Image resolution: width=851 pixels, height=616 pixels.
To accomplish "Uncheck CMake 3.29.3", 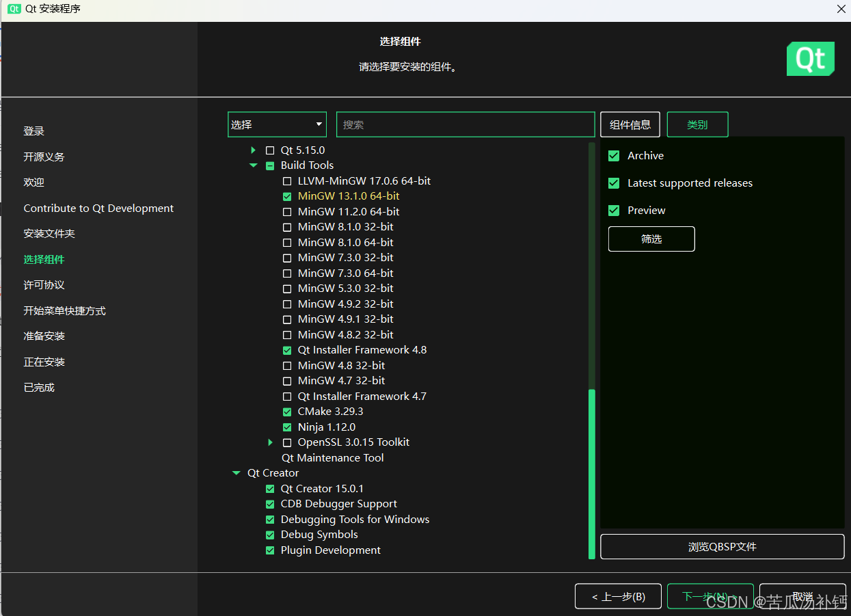I will click(x=287, y=412).
